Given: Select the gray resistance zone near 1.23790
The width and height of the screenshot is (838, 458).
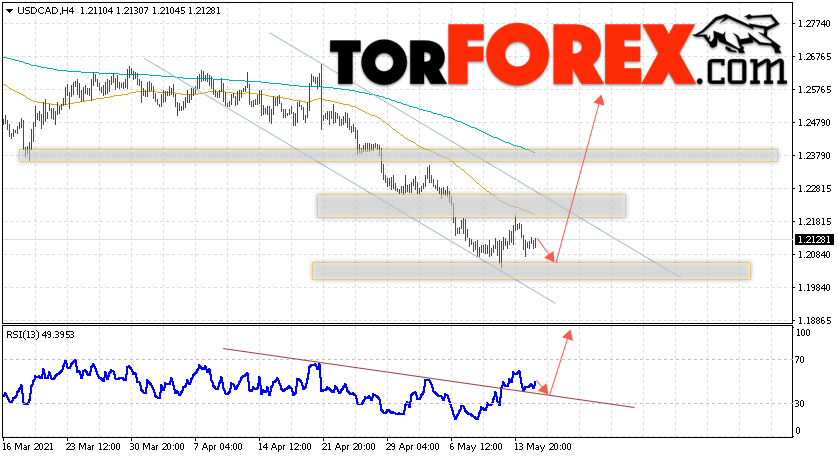Looking at the screenshot, I should 398,156.
